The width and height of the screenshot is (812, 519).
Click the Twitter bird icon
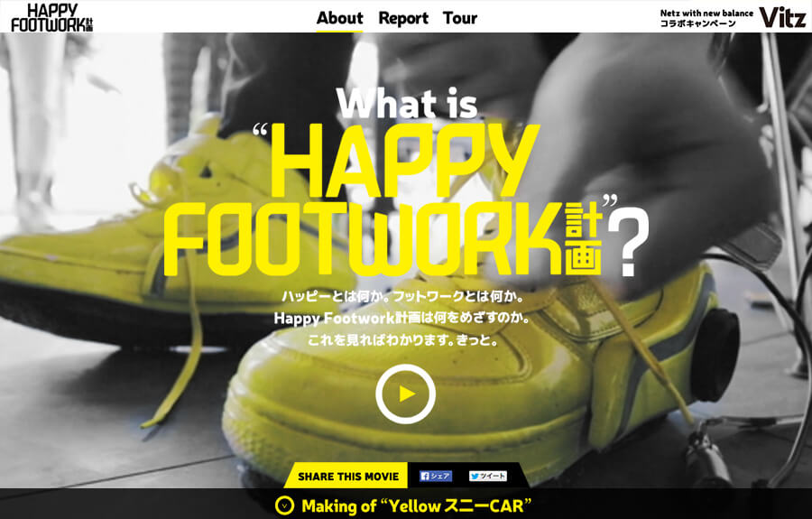click(475, 476)
